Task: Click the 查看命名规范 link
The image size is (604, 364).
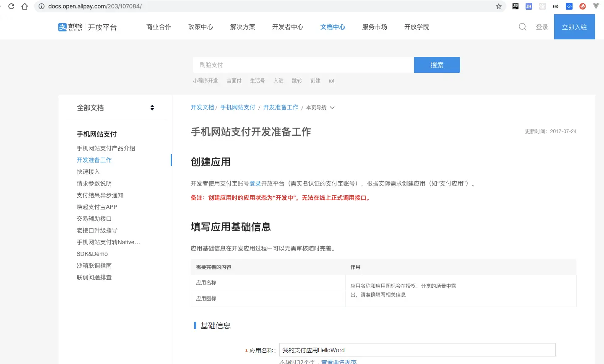Action: (339, 361)
